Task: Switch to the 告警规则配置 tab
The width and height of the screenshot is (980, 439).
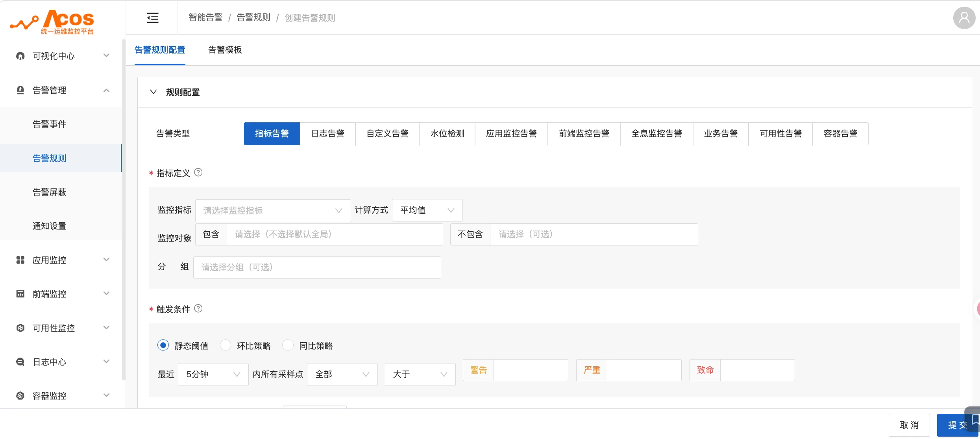Action: [160, 50]
